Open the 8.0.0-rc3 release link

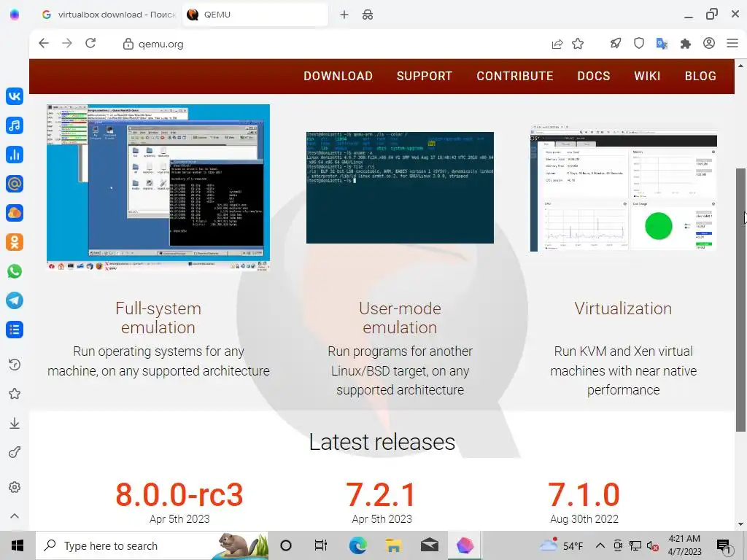[x=179, y=495]
